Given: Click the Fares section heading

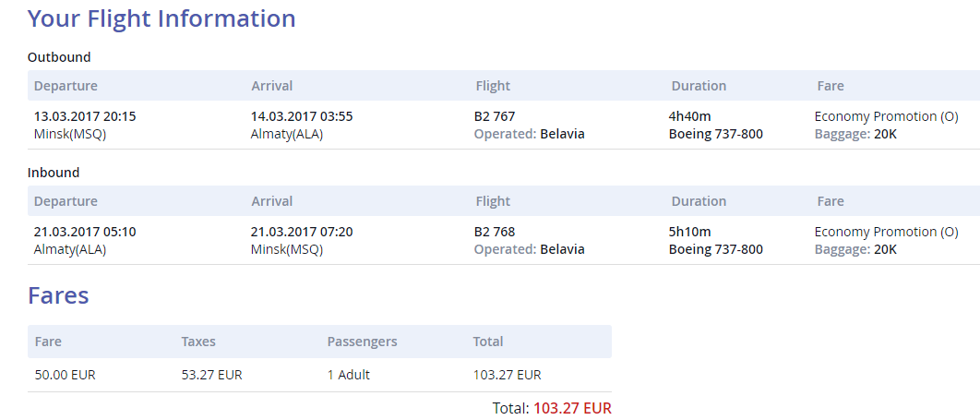Looking at the screenshot, I should coord(58,295).
